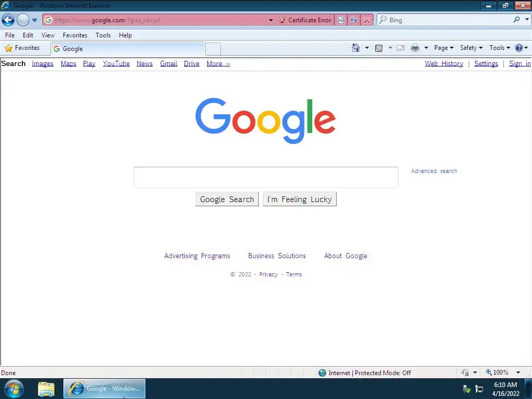Open the Maps link
This screenshot has width=532, height=399.
click(x=69, y=64)
